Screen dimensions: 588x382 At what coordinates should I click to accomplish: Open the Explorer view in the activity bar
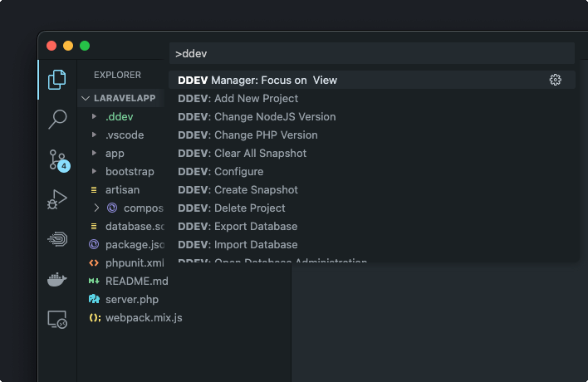tap(57, 80)
